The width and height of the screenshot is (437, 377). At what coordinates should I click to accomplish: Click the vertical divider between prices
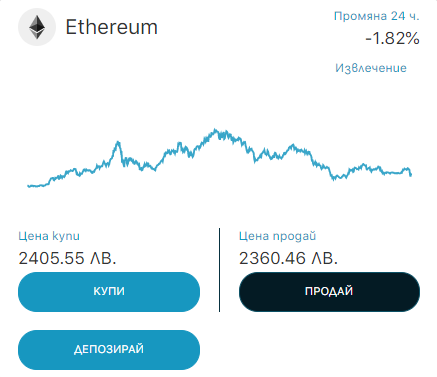tap(219, 270)
